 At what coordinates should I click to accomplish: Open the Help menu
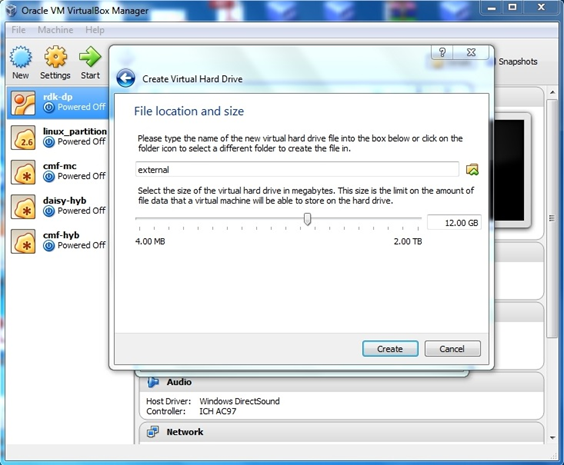pos(95,30)
